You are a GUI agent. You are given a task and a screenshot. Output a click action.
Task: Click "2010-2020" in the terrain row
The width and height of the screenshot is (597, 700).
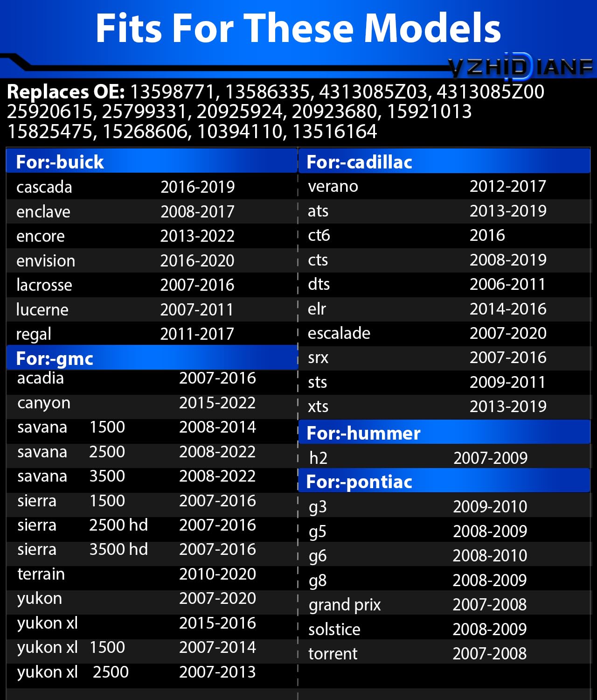217,574
